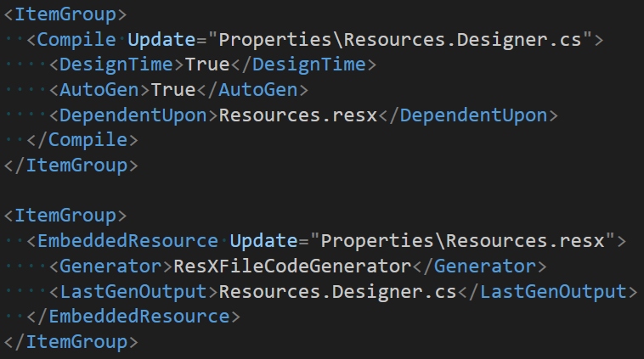The width and height of the screenshot is (644, 359).
Task: Click the closing Compile tag
Action: [x=82, y=137]
